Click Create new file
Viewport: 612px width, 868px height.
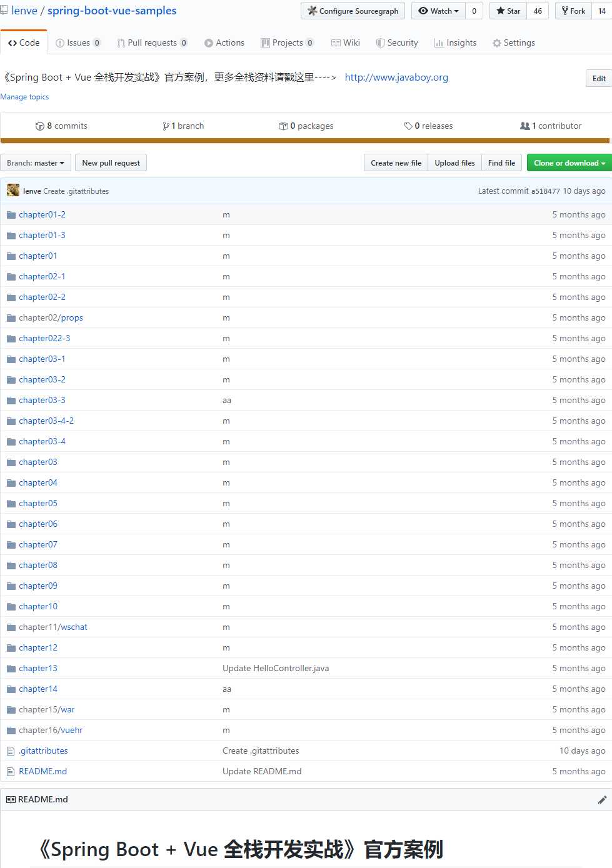click(x=396, y=162)
